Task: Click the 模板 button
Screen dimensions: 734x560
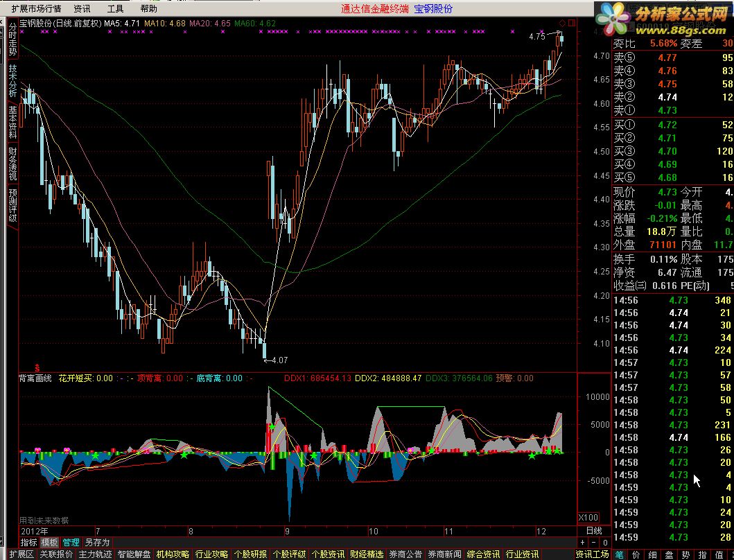Action: [x=49, y=542]
